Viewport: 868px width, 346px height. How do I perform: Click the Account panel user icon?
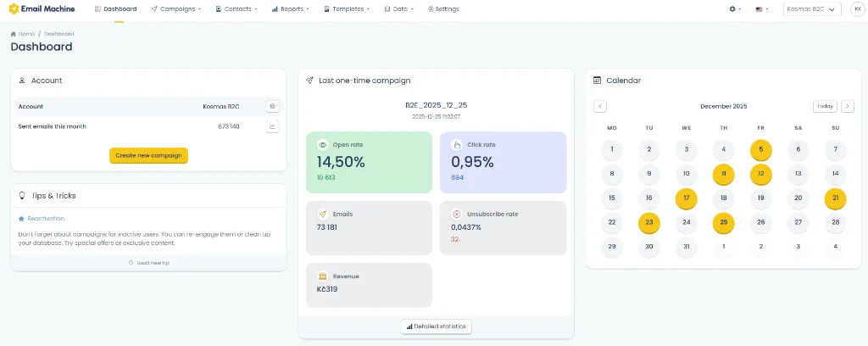click(x=22, y=81)
